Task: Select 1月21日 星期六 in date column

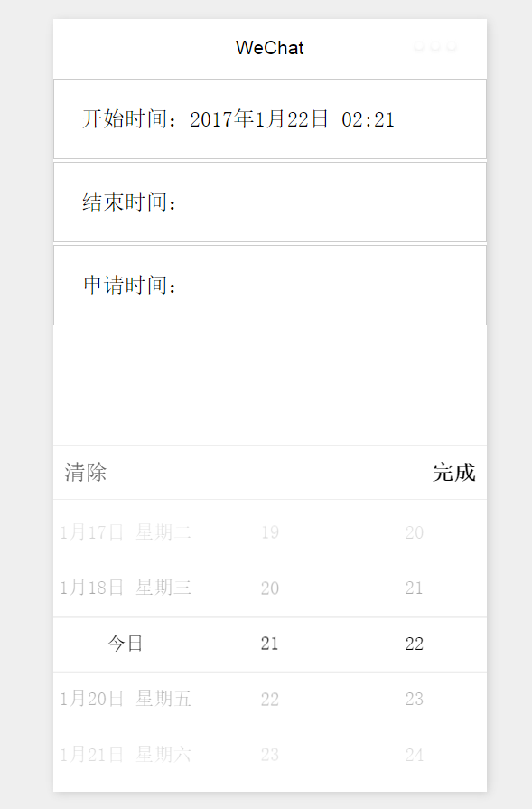Action: pos(126,754)
